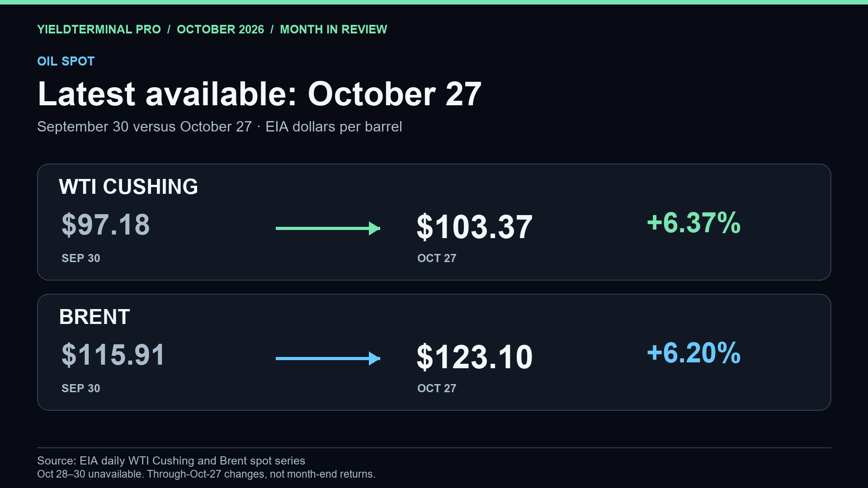Select the BRENT card title

point(94,317)
